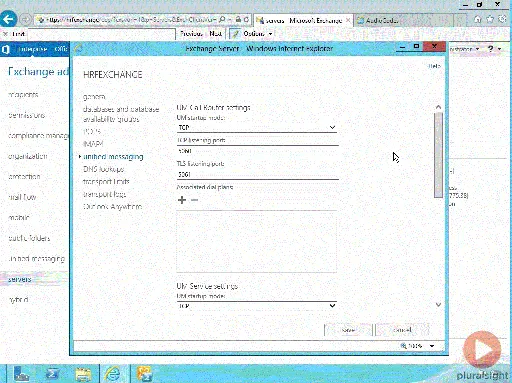Select IMAP4 in the HRFEXCHANGE dialog
512x383 pixels.
[x=93, y=144]
